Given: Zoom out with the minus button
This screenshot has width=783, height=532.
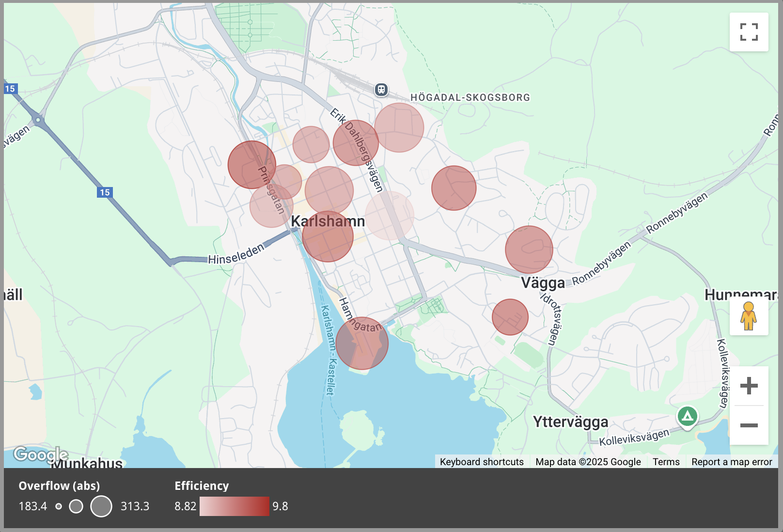Looking at the screenshot, I should 749,425.
